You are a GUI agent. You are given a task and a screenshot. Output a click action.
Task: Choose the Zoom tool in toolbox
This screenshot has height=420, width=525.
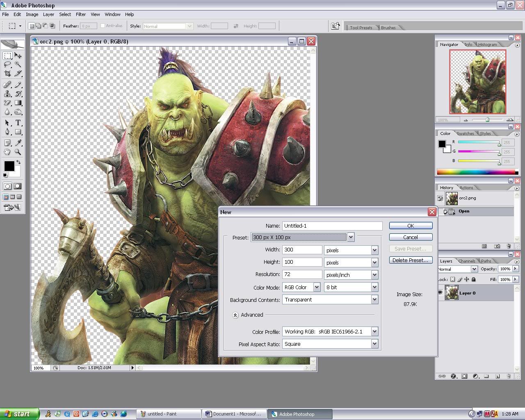point(18,152)
